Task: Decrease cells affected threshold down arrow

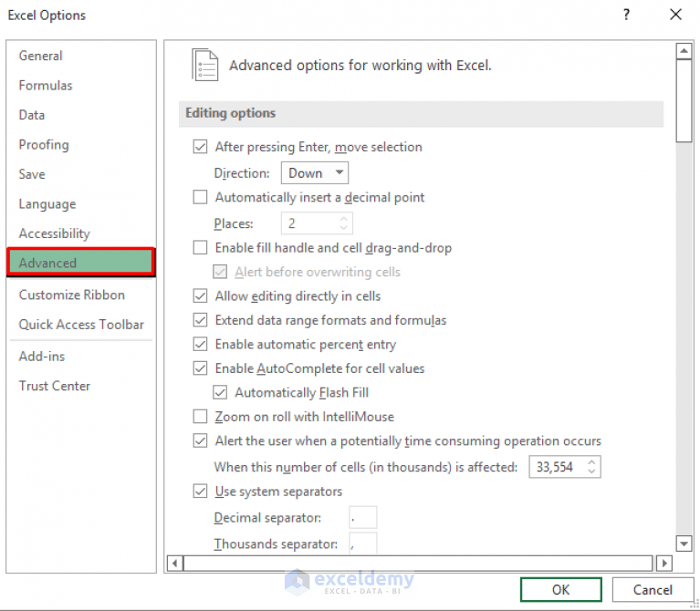Action: [x=591, y=471]
